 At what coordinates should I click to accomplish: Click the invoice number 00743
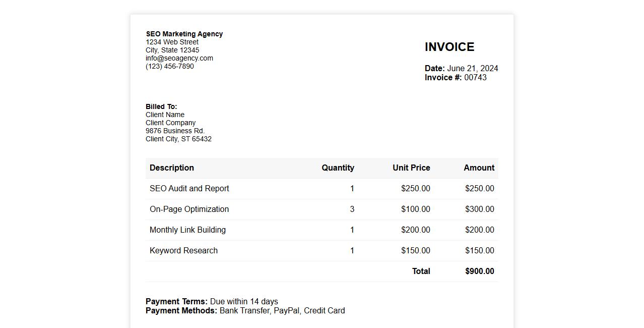pos(475,77)
